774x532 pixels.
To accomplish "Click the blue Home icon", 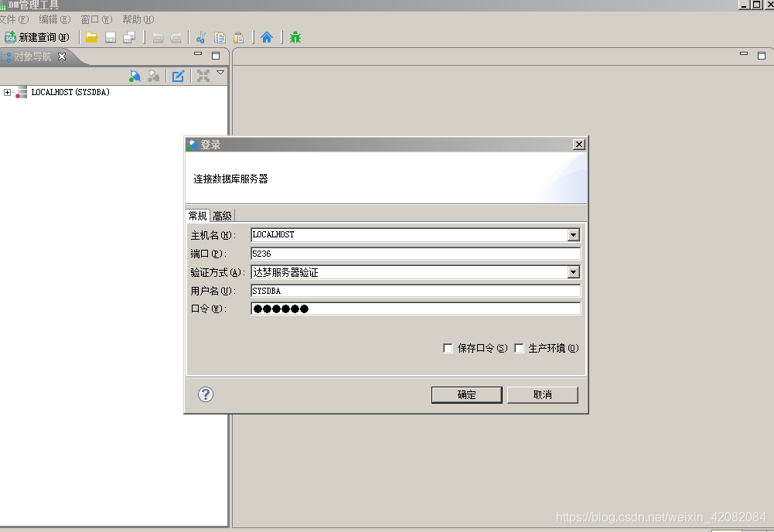I will click(x=267, y=38).
